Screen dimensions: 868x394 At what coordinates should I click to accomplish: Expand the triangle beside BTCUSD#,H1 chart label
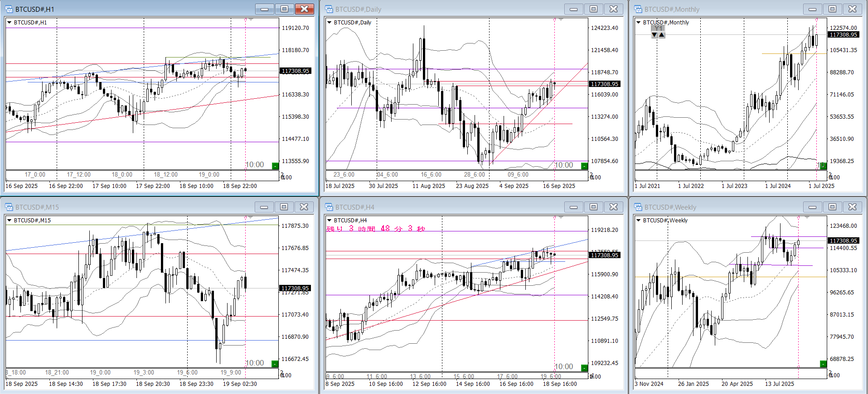(x=9, y=22)
